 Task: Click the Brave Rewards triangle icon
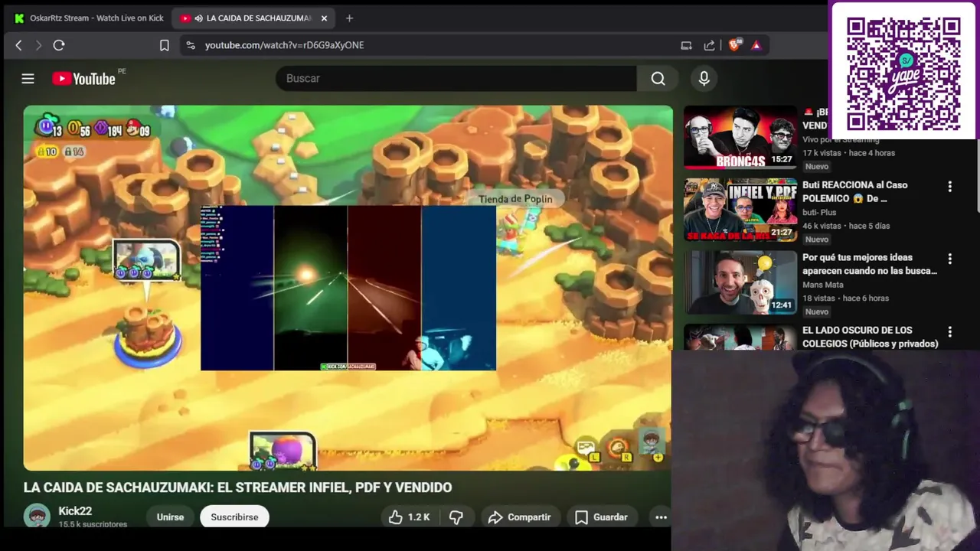pyautogui.click(x=756, y=45)
